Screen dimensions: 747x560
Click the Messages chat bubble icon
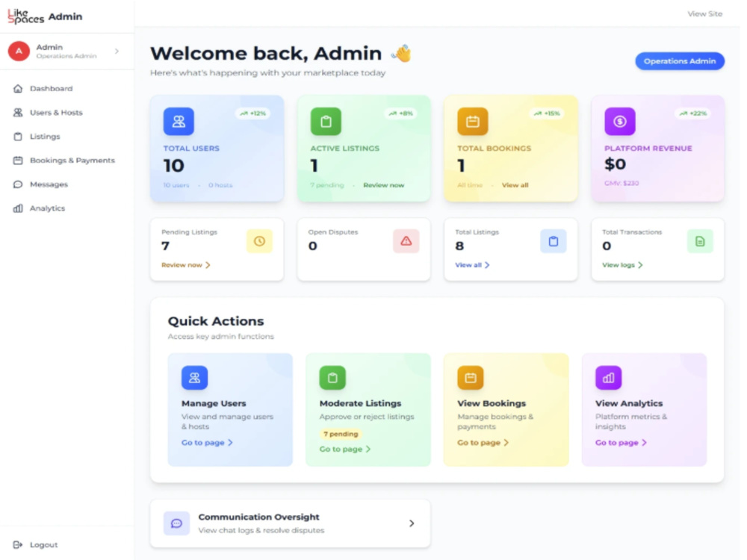coord(18,184)
